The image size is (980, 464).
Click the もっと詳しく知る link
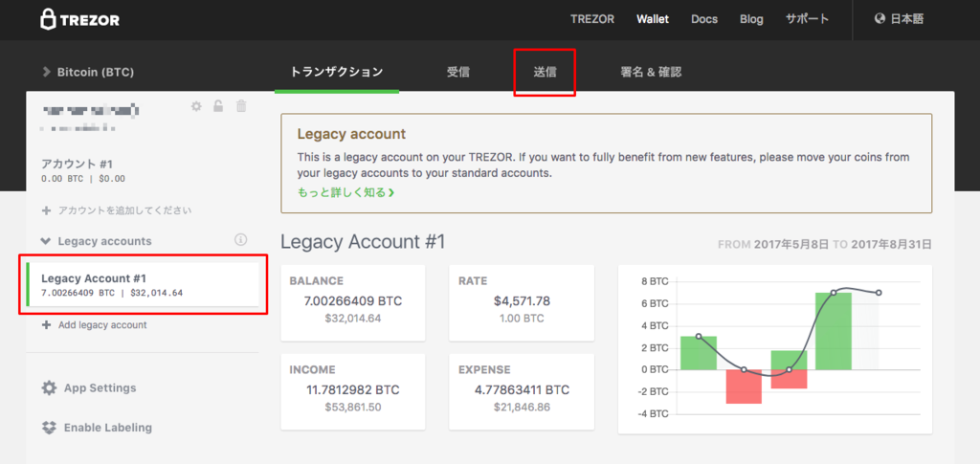pyautogui.click(x=345, y=192)
